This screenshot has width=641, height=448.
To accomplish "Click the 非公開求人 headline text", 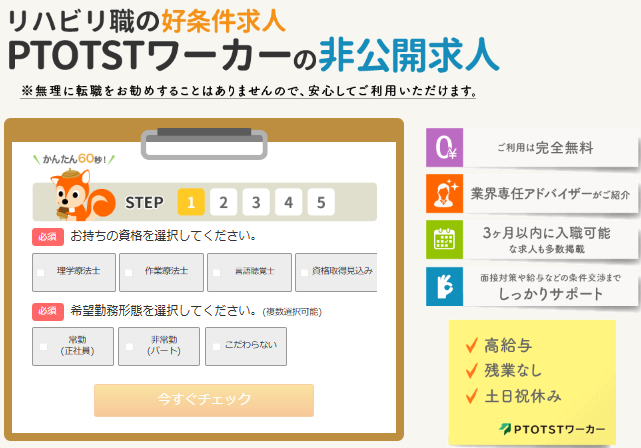I will pos(409,56).
